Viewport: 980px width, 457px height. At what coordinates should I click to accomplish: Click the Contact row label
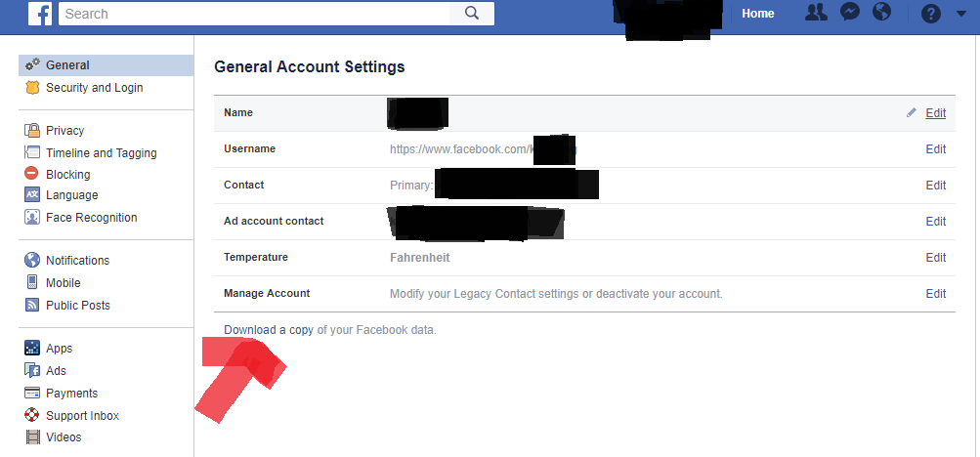pos(243,185)
